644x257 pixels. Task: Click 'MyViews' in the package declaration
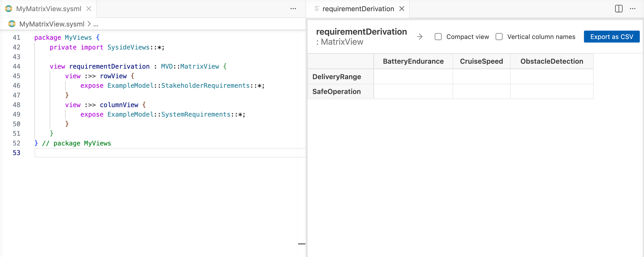78,38
